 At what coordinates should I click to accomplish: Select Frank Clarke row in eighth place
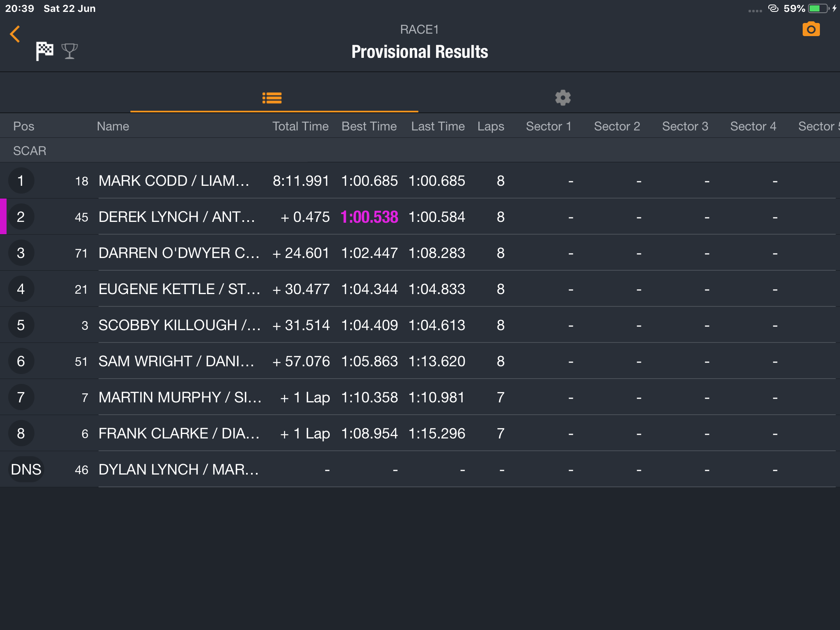420,433
